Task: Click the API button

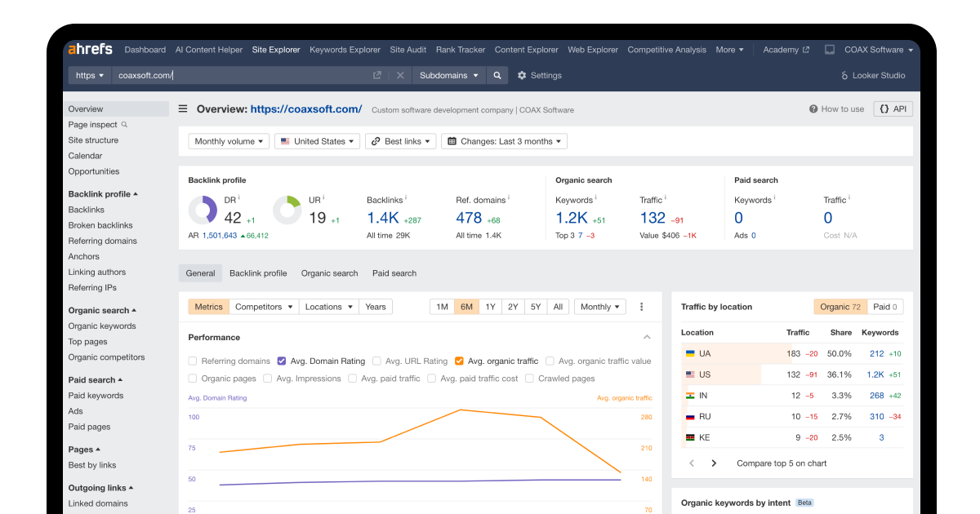Action: [893, 109]
